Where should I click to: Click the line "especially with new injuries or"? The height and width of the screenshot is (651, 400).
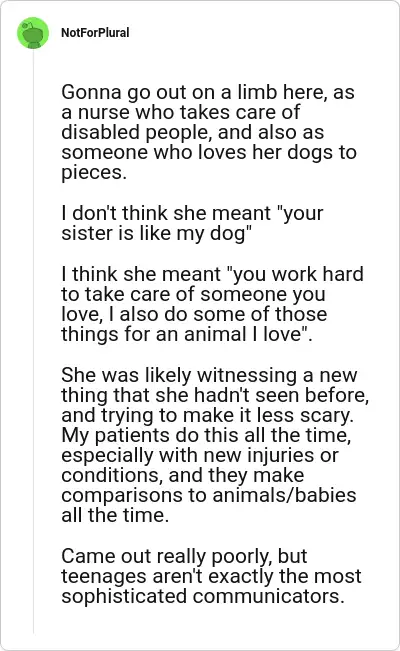click(x=200, y=455)
